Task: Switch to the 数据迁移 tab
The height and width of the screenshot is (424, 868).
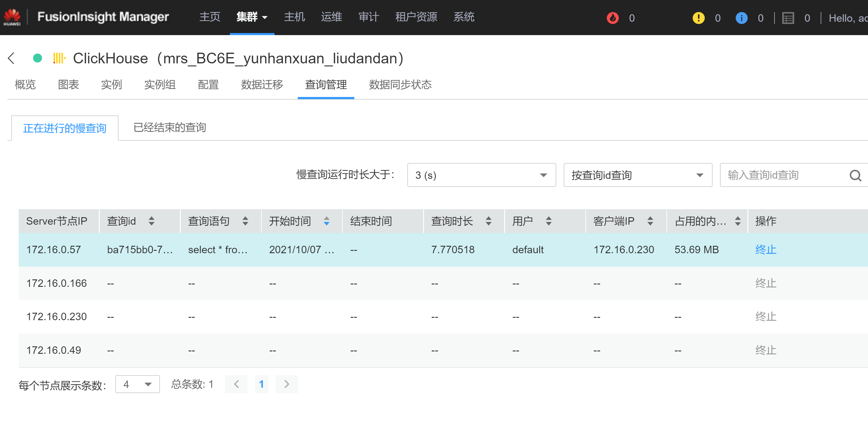Action: (262, 85)
